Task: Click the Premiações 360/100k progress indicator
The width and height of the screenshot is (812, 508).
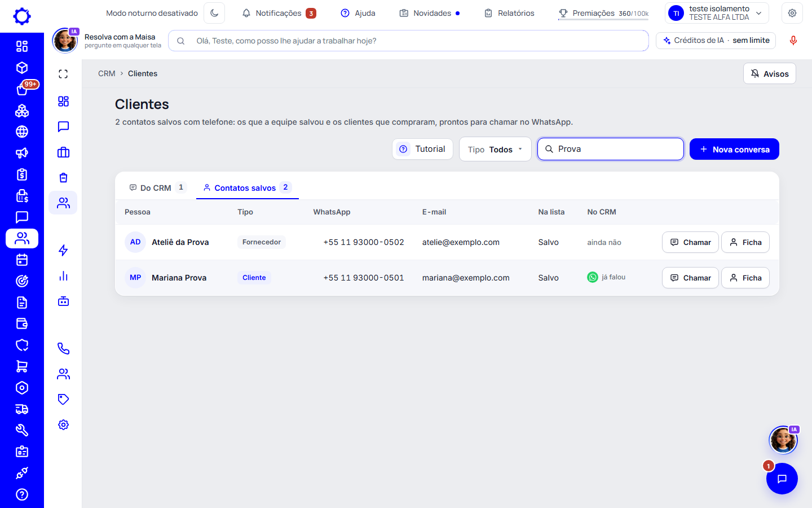Action: [603, 13]
